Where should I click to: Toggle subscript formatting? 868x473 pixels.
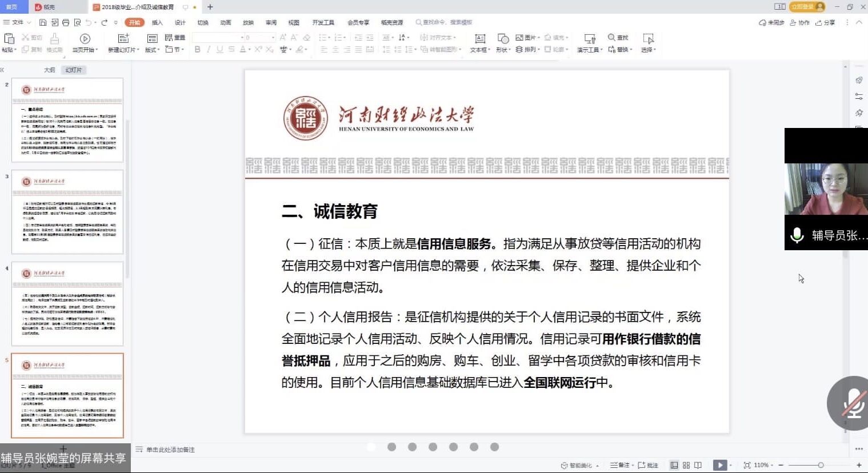(x=269, y=50)
